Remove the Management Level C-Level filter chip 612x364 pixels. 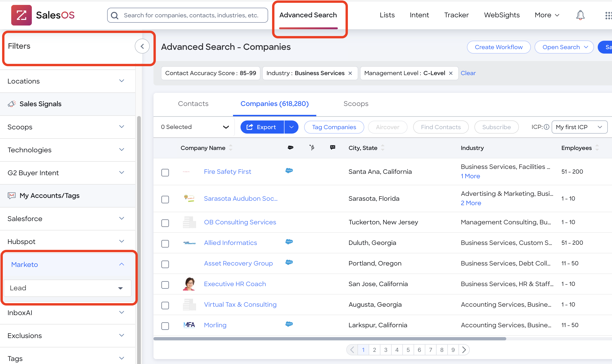point(451,73)
